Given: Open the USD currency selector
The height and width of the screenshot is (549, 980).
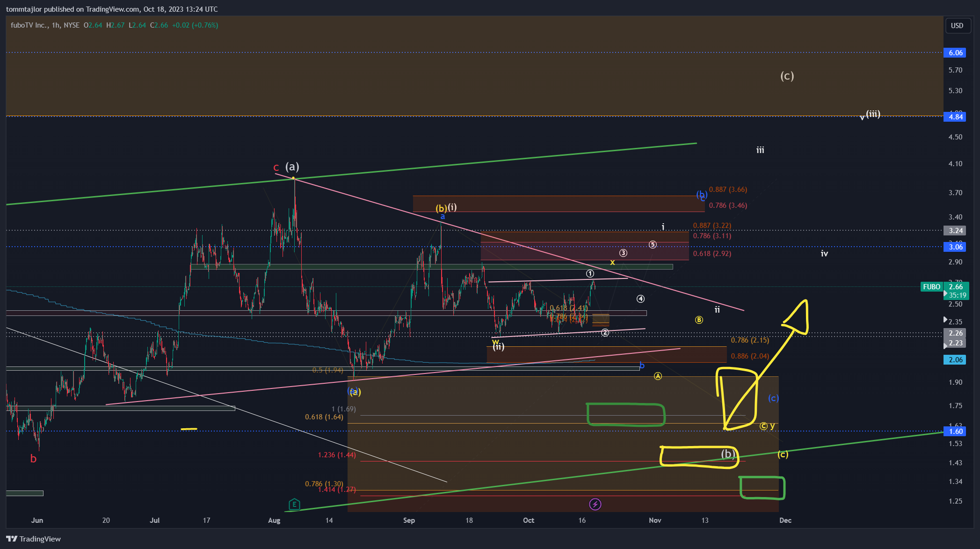Looking at the screenshot, I should [x=957, y=25].
